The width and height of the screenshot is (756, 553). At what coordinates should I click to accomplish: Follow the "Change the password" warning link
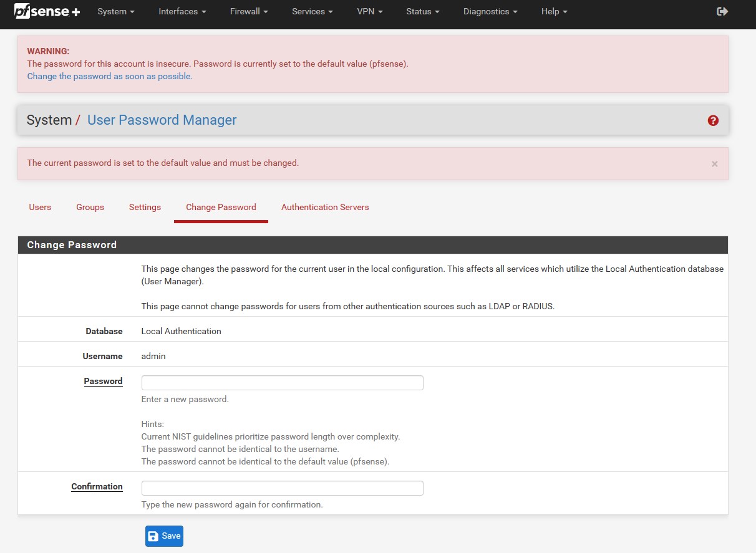tap(110, 77)
